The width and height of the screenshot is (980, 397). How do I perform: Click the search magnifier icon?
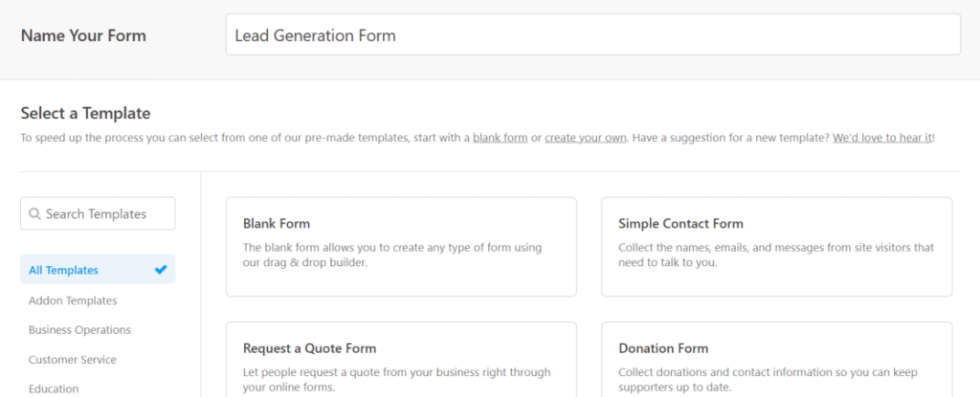coord(35,214)
